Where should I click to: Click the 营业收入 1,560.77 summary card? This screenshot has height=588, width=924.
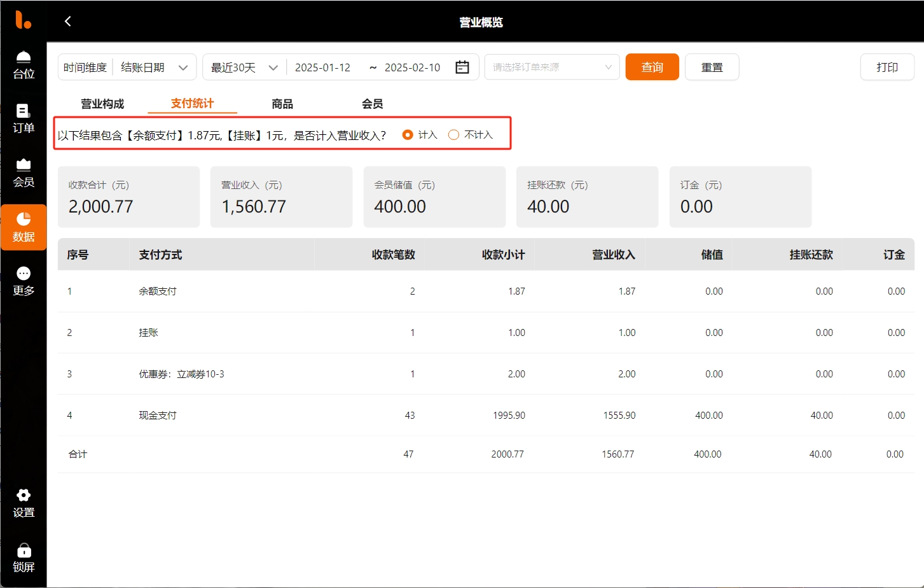[x=281, y=197]
